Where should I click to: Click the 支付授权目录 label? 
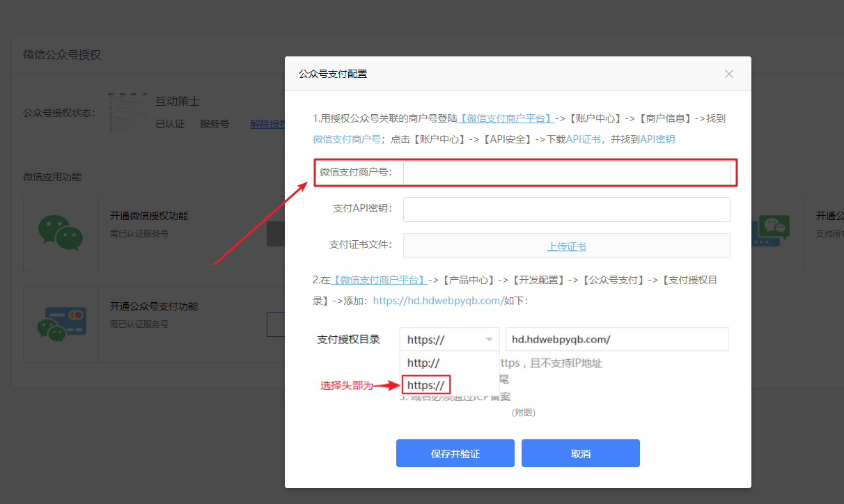pos(349,339)
